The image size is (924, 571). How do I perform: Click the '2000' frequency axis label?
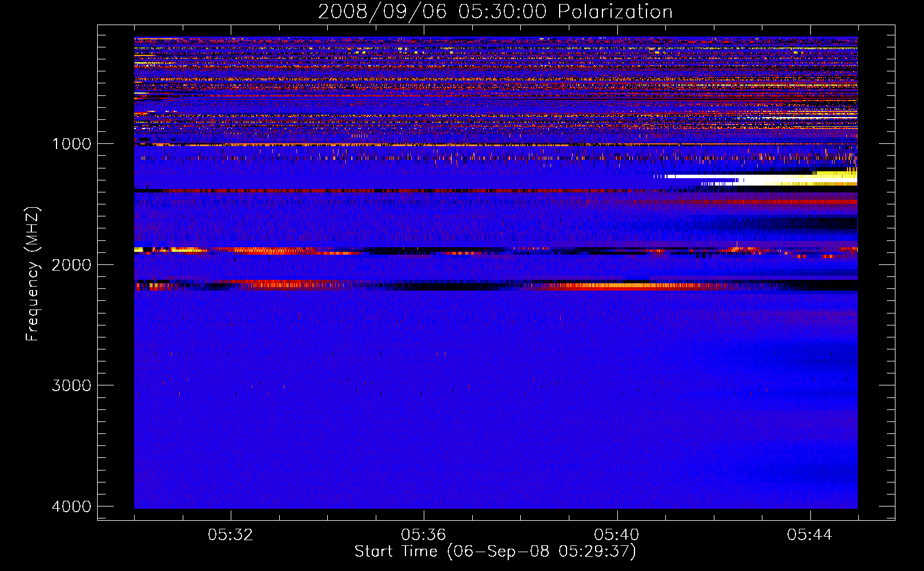(71, 265)
